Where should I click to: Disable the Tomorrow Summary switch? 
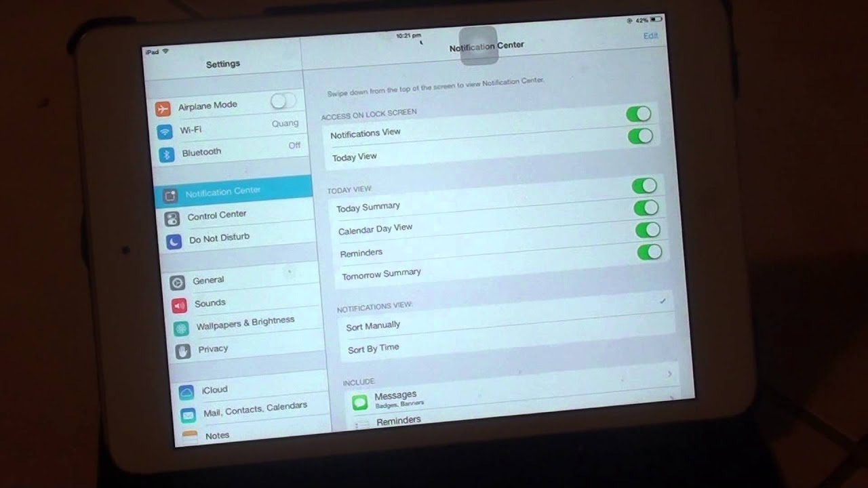[x=650, y=252]
